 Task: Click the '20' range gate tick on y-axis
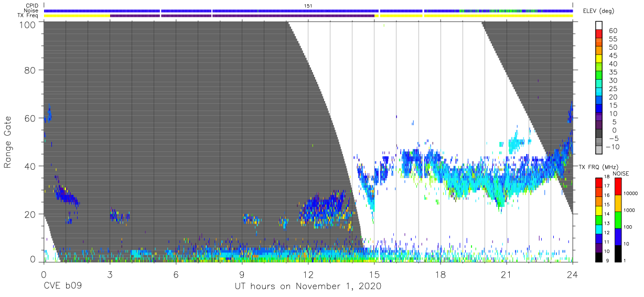[x=30, y=214]
